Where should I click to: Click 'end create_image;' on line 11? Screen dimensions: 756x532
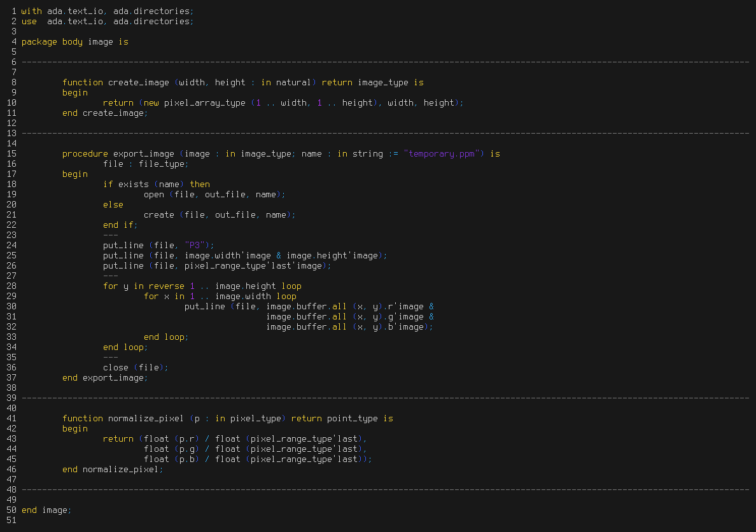point(105,113)
